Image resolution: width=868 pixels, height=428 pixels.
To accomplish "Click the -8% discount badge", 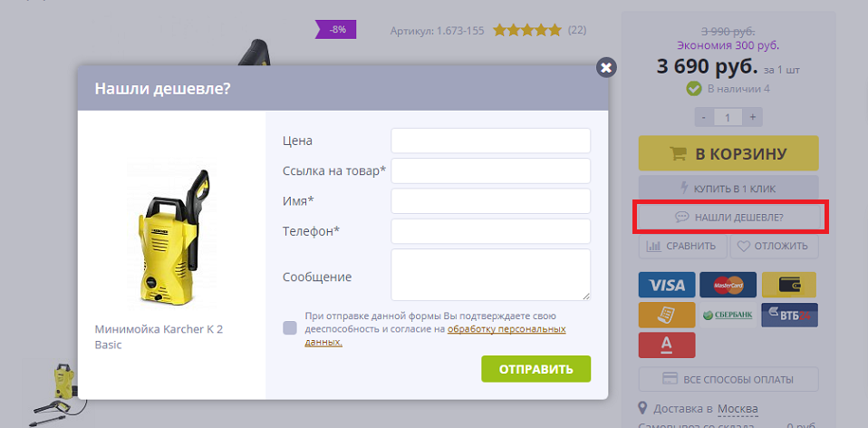I will coord(336,29).
